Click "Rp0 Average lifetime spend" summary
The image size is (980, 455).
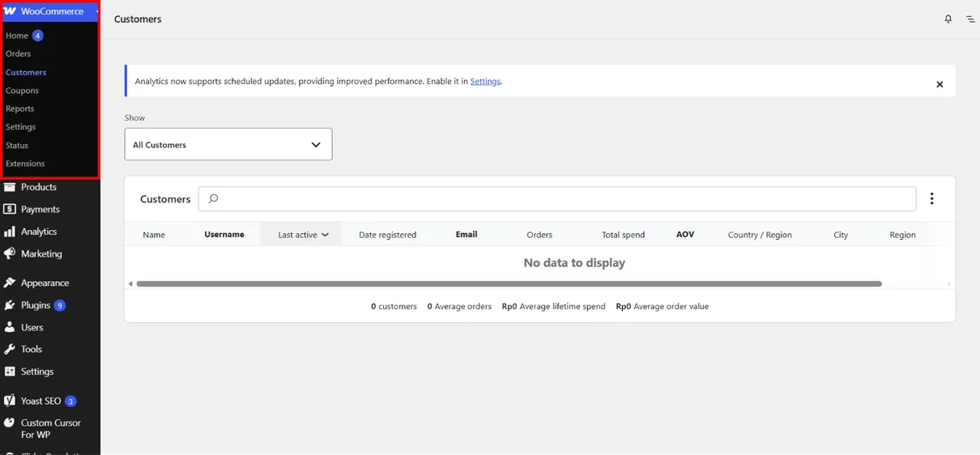coord(554,307)
